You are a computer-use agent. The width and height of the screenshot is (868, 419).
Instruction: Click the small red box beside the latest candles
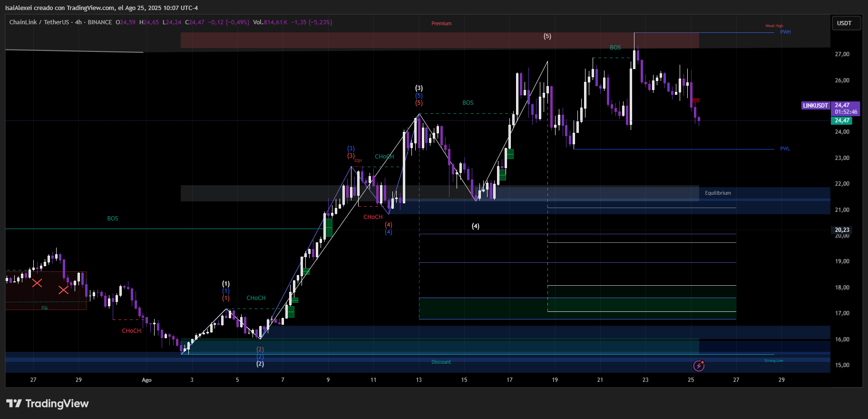695,100
